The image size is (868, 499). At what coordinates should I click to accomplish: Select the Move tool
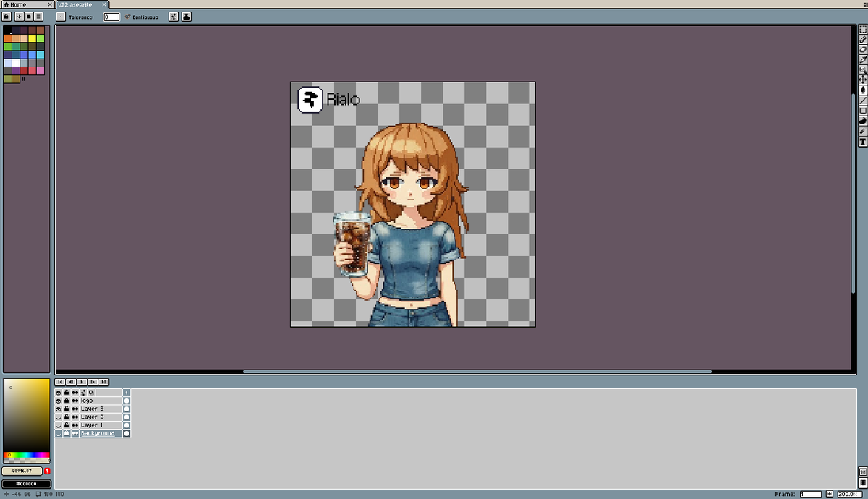(863, 79)
